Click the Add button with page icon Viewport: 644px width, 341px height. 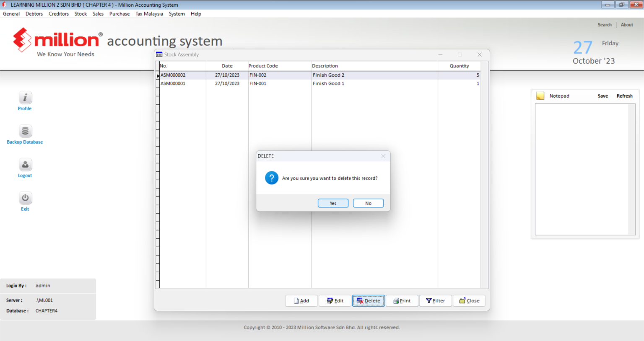pyautogui.click(x=301, y=301)
